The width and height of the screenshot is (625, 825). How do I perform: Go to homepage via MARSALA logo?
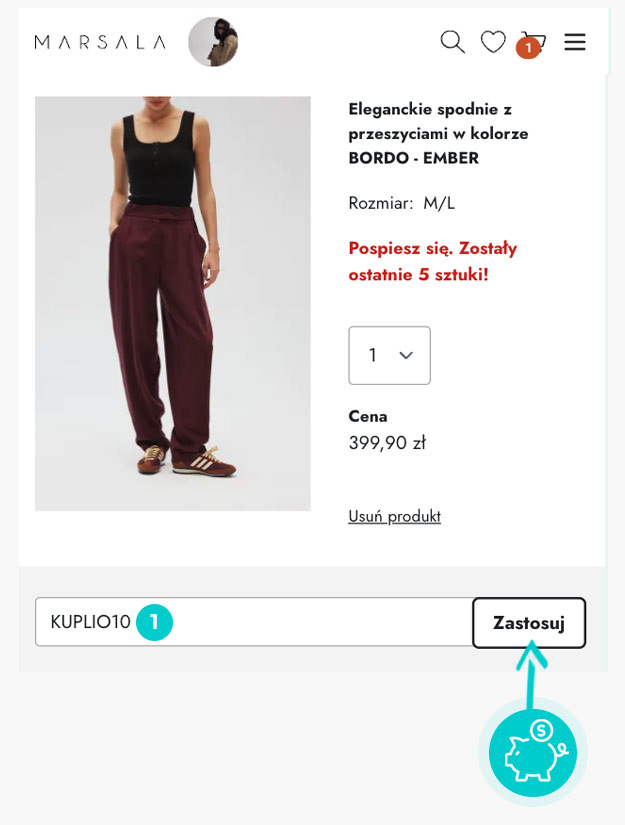pyautogui.click(x=100, y=42)
